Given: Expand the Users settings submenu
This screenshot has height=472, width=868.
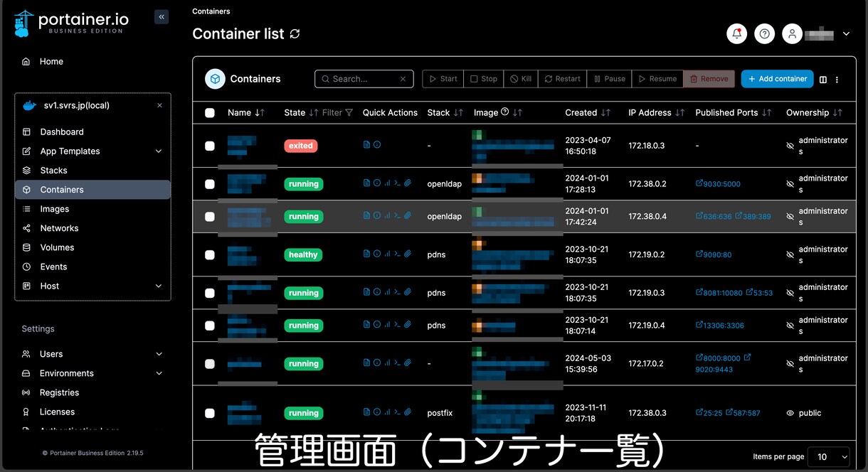Looking at the screenshot, I should [159, 354].
